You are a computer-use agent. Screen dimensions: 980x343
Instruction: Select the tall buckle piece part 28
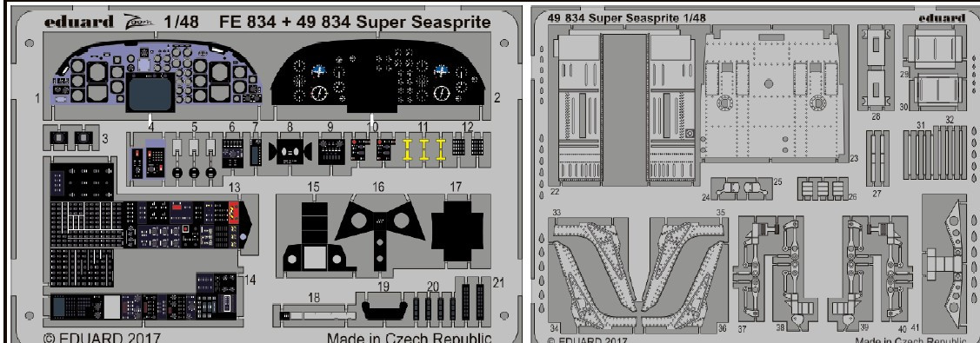[x=877, y=68]
